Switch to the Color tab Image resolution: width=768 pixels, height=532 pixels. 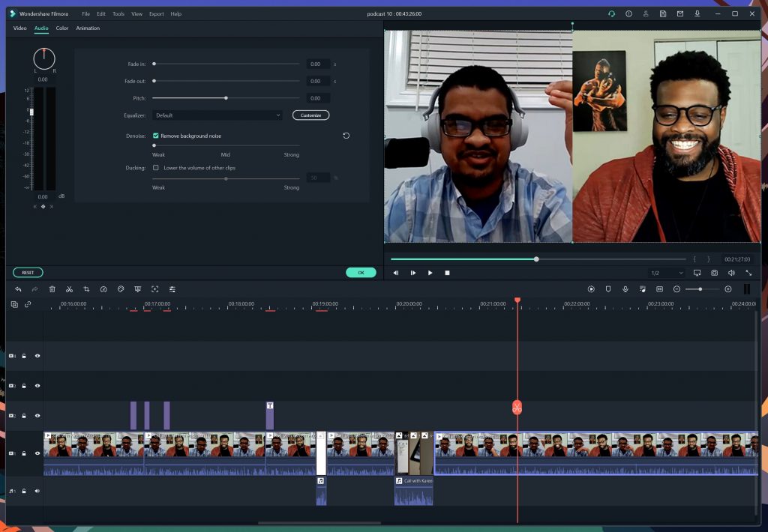[x=62, y=28]
